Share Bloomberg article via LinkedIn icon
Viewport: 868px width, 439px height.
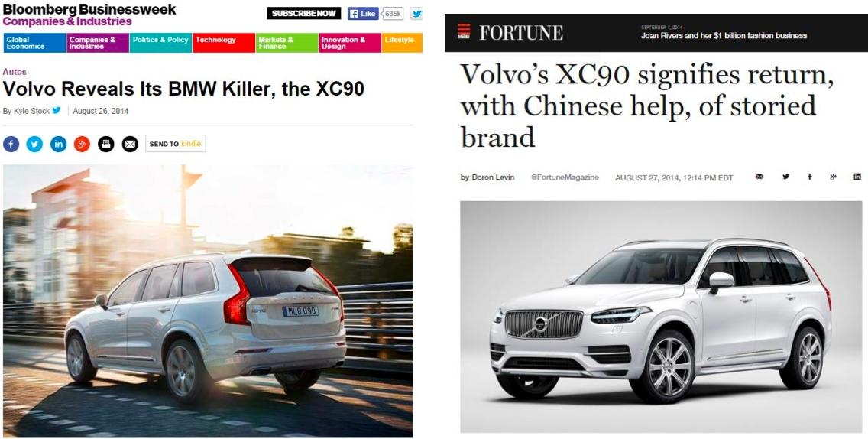[x=58, y=144]
